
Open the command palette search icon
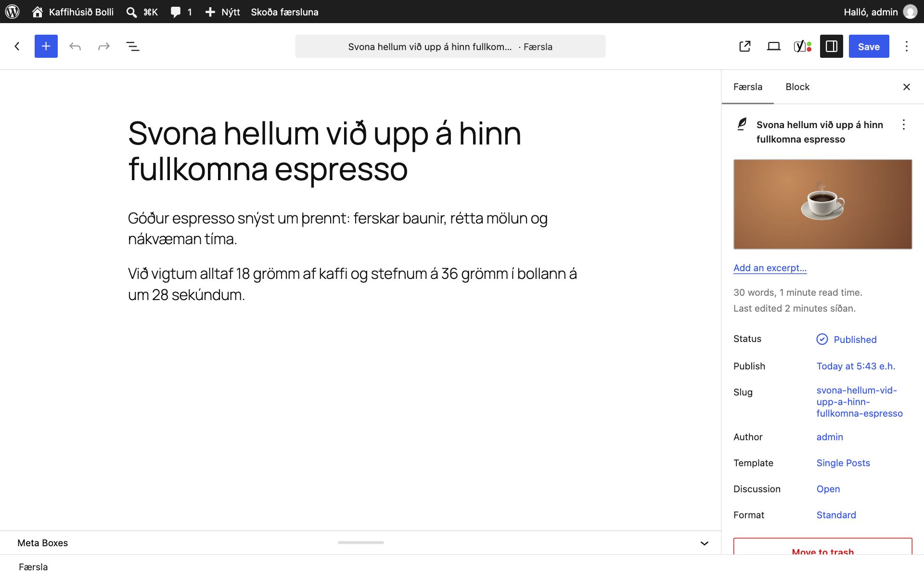click(131, 12)
